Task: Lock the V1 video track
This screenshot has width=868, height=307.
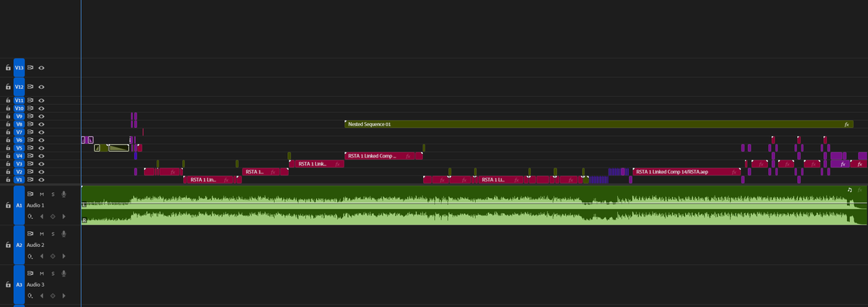Action: tap(8, 180)
